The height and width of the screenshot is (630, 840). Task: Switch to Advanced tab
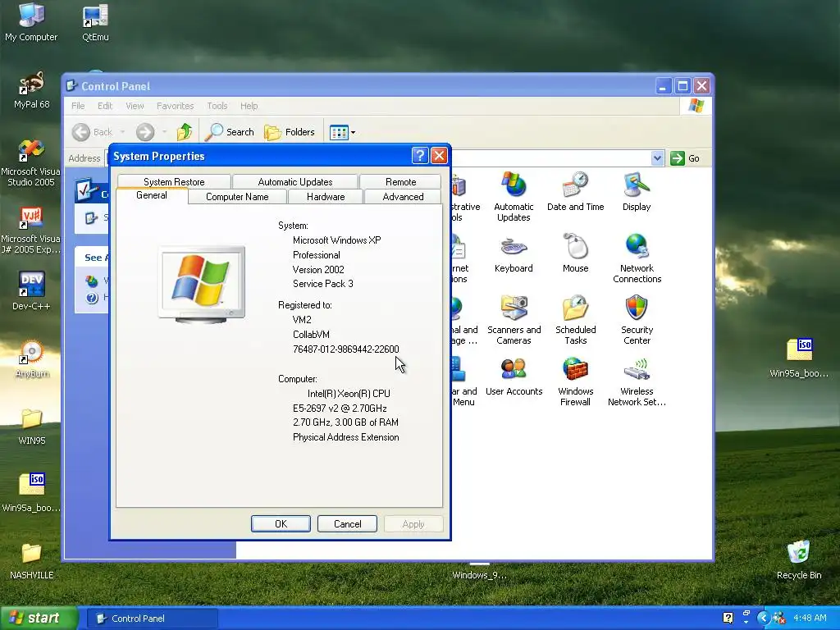403,197
